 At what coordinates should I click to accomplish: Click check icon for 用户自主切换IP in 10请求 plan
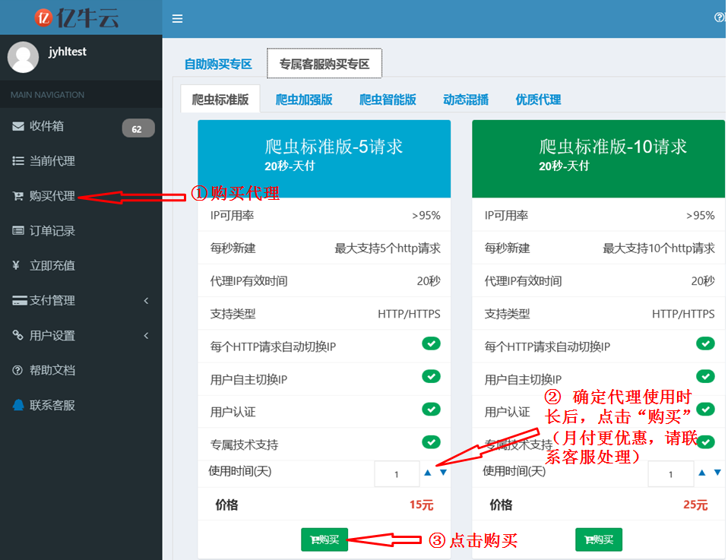click(706, 376)
